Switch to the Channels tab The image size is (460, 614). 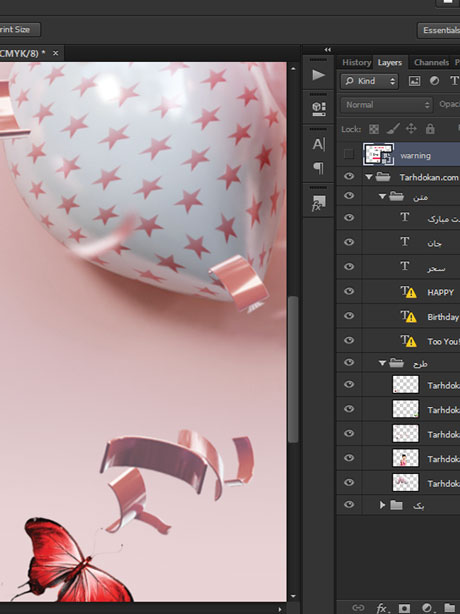pyautogui.click(x=431, y=63)
